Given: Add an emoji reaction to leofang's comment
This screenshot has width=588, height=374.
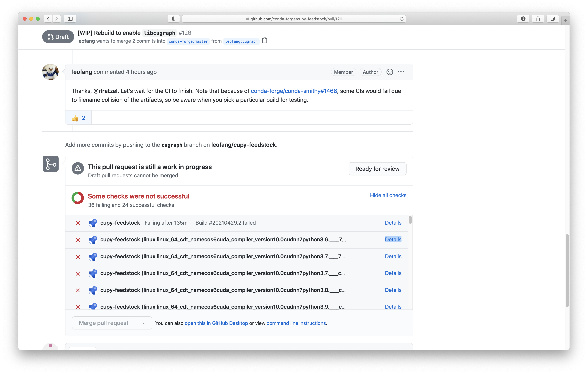Looking at the screenshot, I should 390,72.
